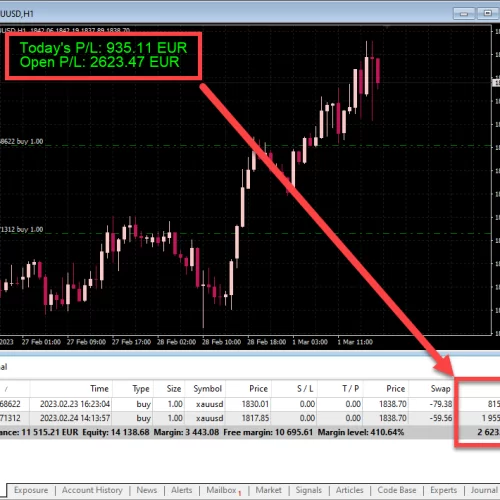
Task: Select the buy order opened 2023.02.23 16:23:04
Action: [x=250, y=404]
